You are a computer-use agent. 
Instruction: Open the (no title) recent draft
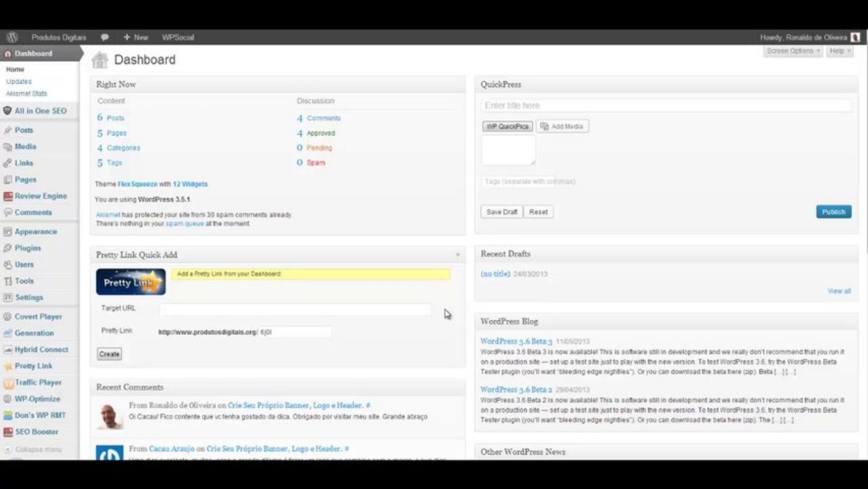(x=495, y=274)
